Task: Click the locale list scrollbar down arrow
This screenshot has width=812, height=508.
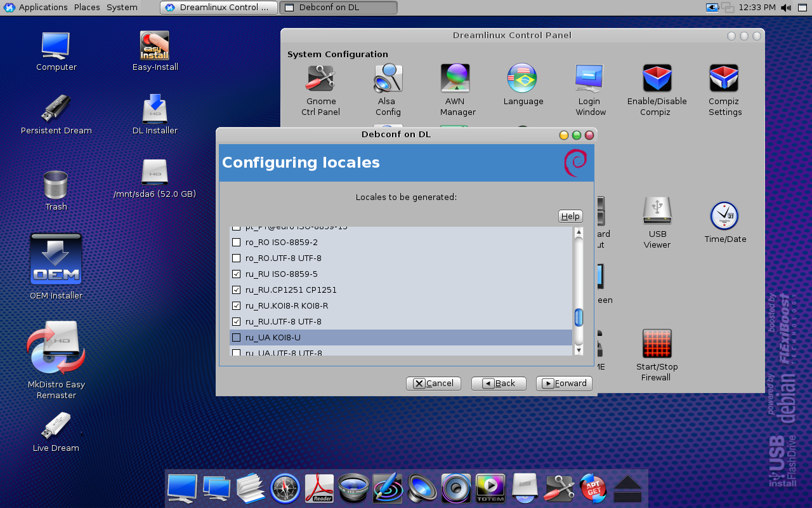Action: point(579,350)
